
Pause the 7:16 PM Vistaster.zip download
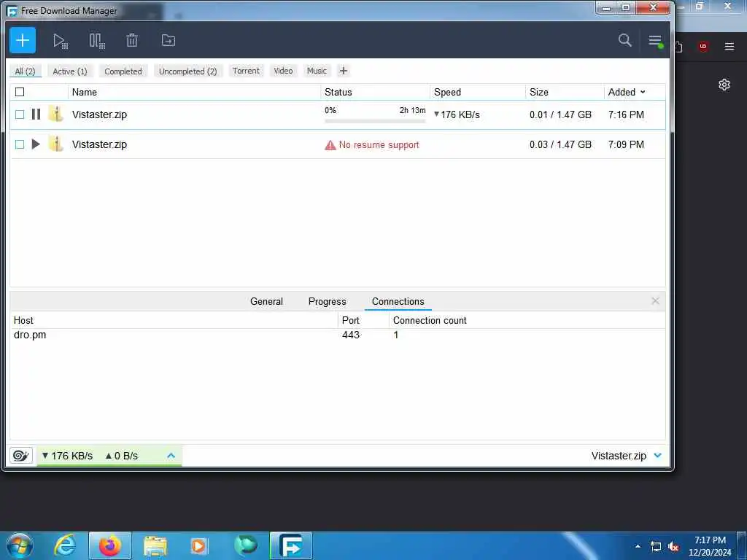(x=36, y=114)
